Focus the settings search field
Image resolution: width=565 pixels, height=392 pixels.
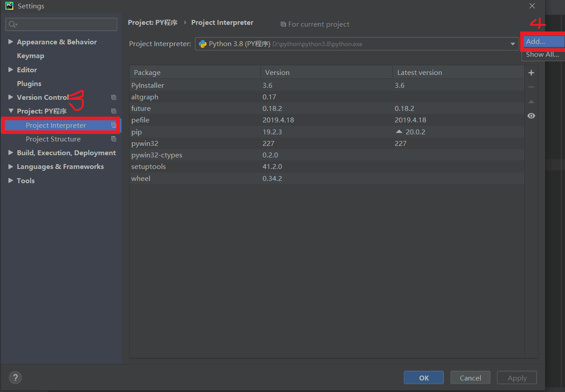click(x=61, y=24)
